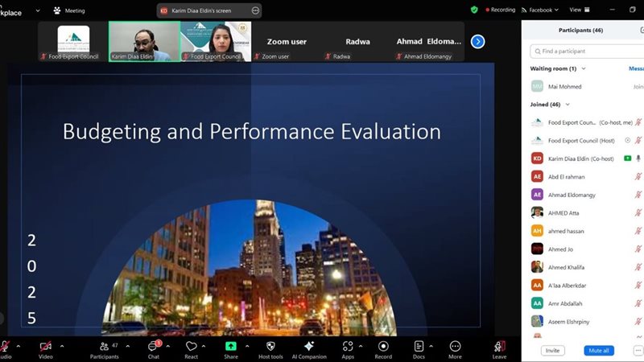644x362 pixels.
Task: Click the Host row recording indicator icon
Action: (628, 140)
